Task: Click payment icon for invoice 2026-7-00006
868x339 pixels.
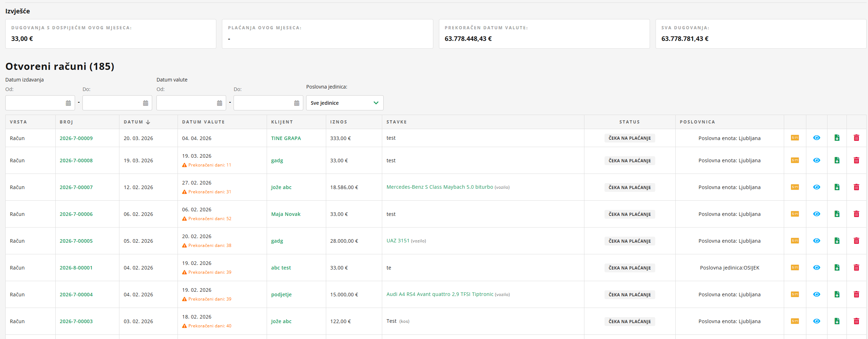Action: (795, 214)
